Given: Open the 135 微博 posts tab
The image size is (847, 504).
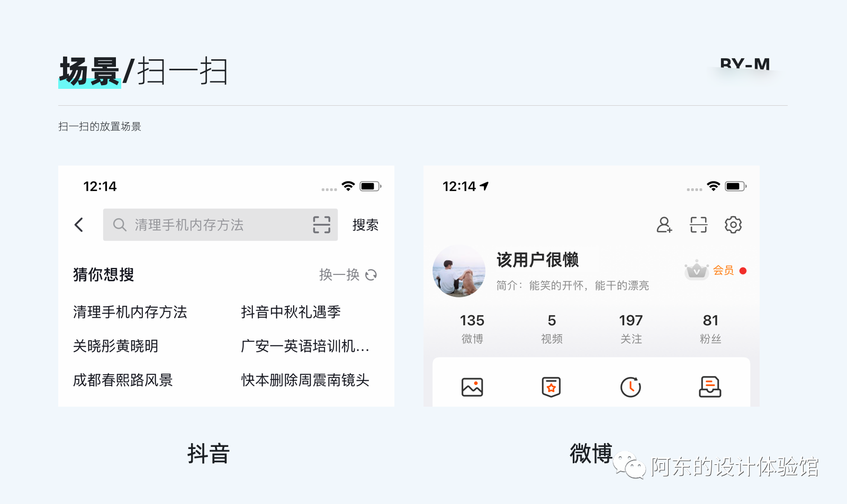Looking at the screenshot, I should [472, 328].
